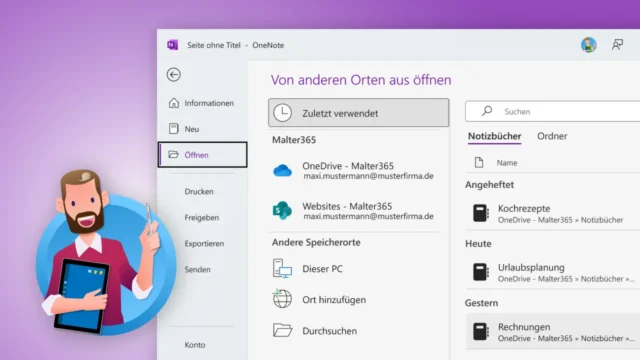Choose Freigeben from the sidebar
640x360 pixels.
pos(202,218)
